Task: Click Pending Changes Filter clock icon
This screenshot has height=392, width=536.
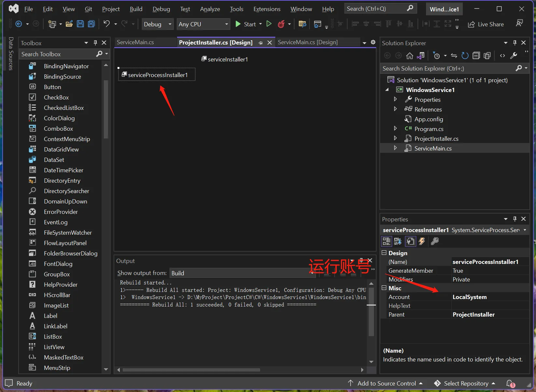Action: 436,56
